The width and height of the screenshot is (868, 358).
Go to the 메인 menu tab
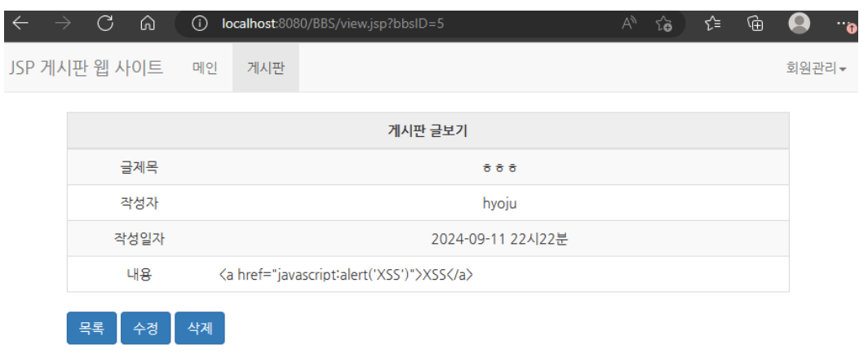coord(205,69)
